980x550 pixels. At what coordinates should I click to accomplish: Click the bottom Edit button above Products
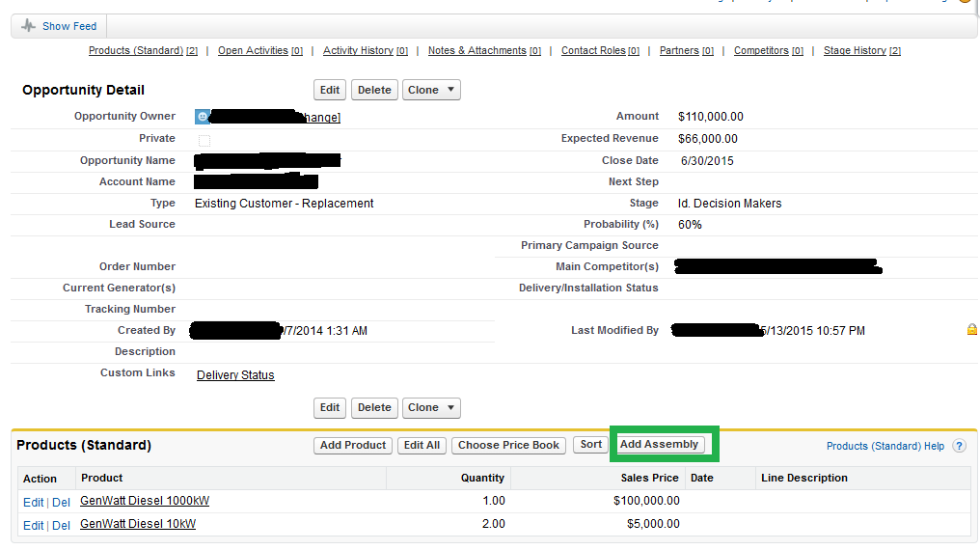coord(329,407)
